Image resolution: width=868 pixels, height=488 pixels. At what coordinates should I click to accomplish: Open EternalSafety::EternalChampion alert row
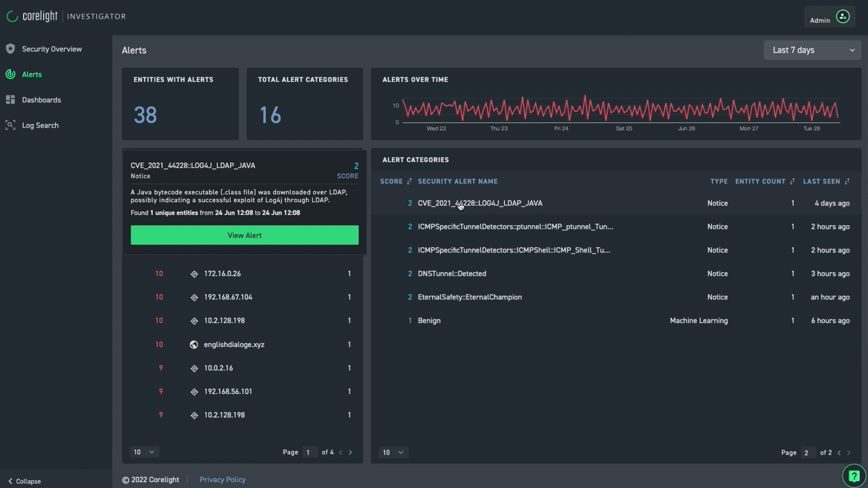(616, 297)
